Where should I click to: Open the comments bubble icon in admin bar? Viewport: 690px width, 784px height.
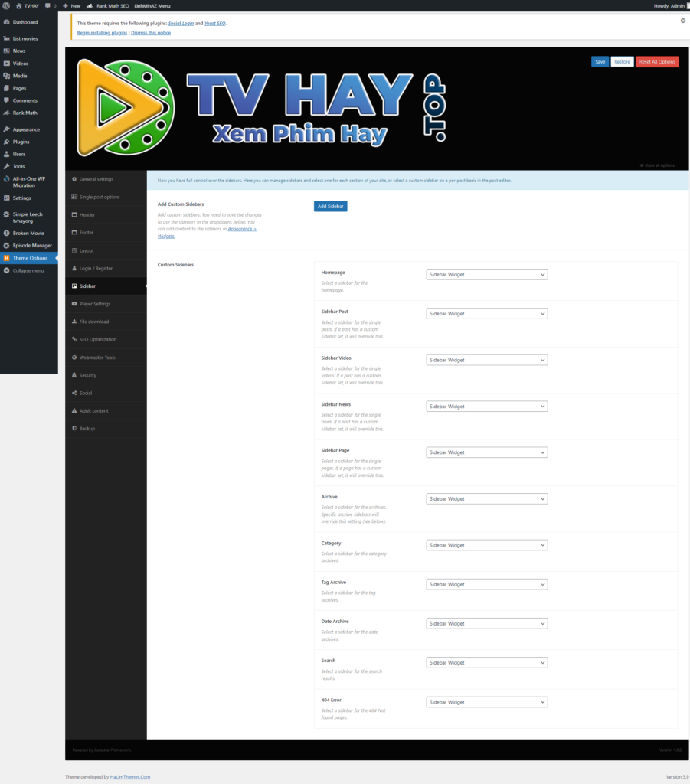click(47, 6)
